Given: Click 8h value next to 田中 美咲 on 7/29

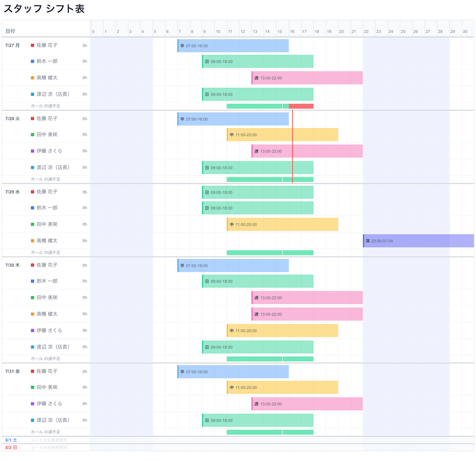Looking at the screenshot, I should pos(85,224).
